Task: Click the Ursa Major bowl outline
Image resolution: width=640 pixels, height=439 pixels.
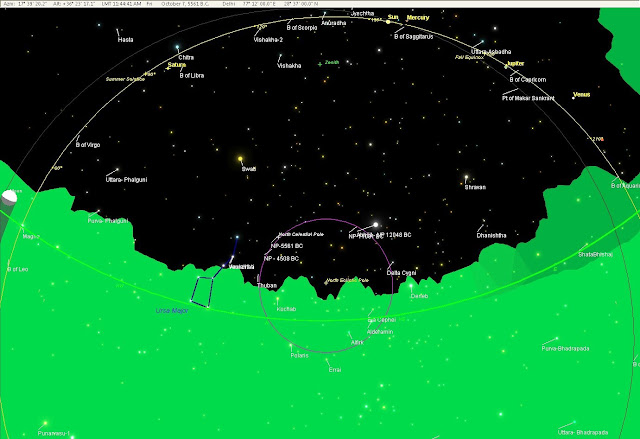Action: coord(202,291)
